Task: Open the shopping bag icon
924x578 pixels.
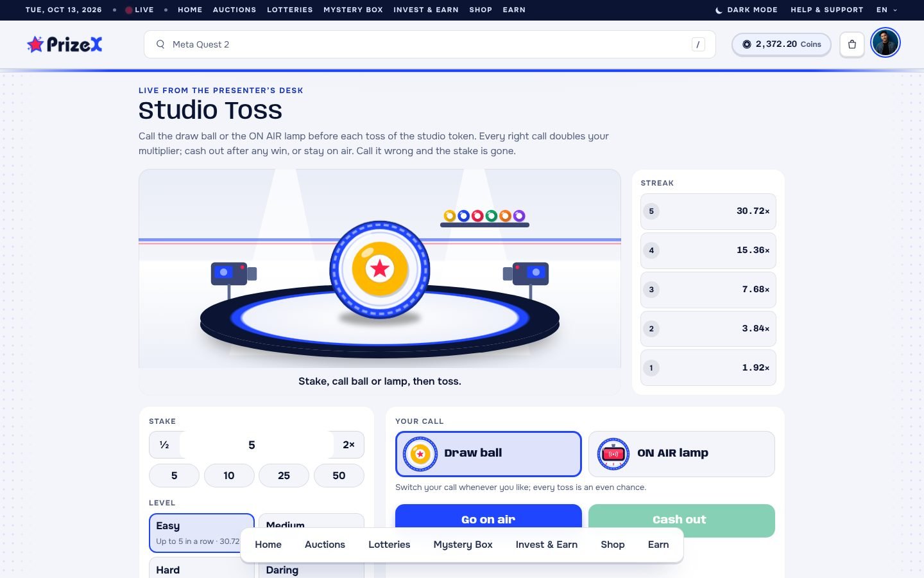Action: [x=852, y=44]
